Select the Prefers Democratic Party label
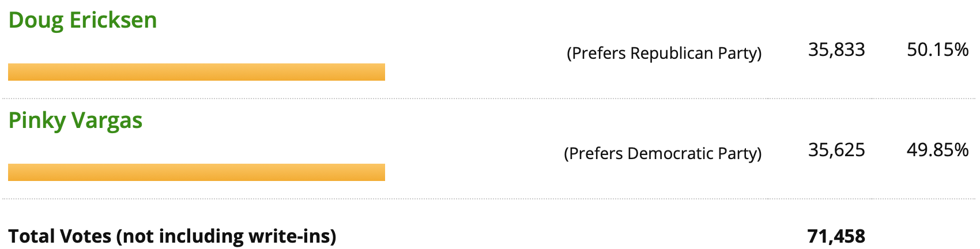Image resolution: width=980 pixels, height=249 pixels. 663,153
